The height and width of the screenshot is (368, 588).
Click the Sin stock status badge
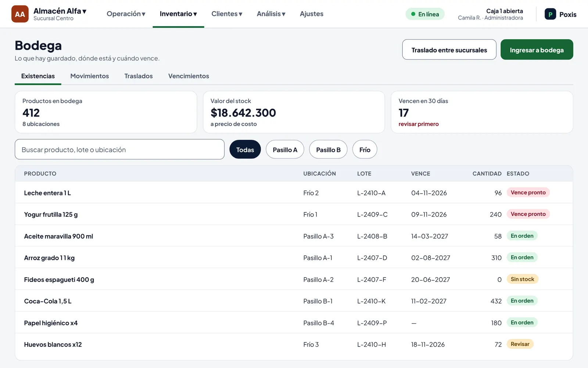[x=522, y=279]
